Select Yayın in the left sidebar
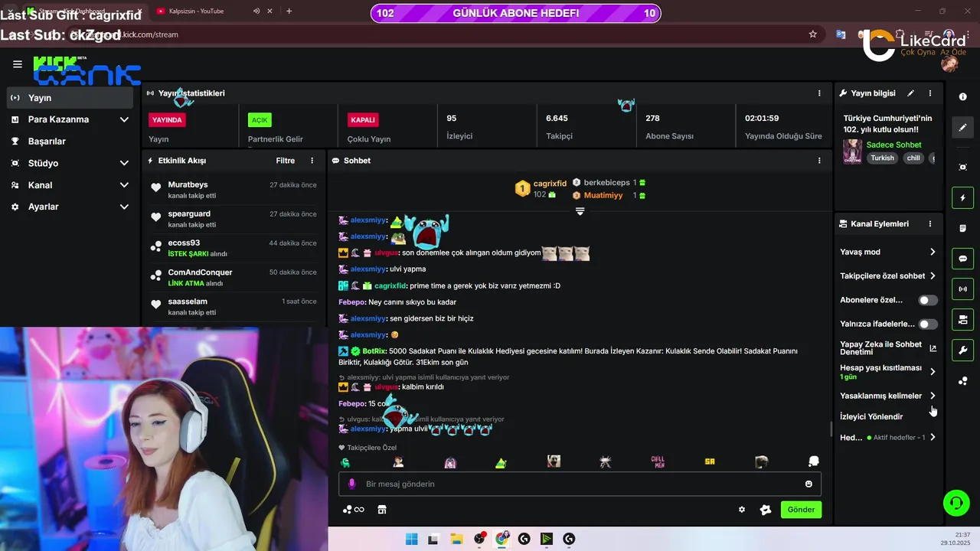Viewport: 980px width, 551px height. coord(70,98)
